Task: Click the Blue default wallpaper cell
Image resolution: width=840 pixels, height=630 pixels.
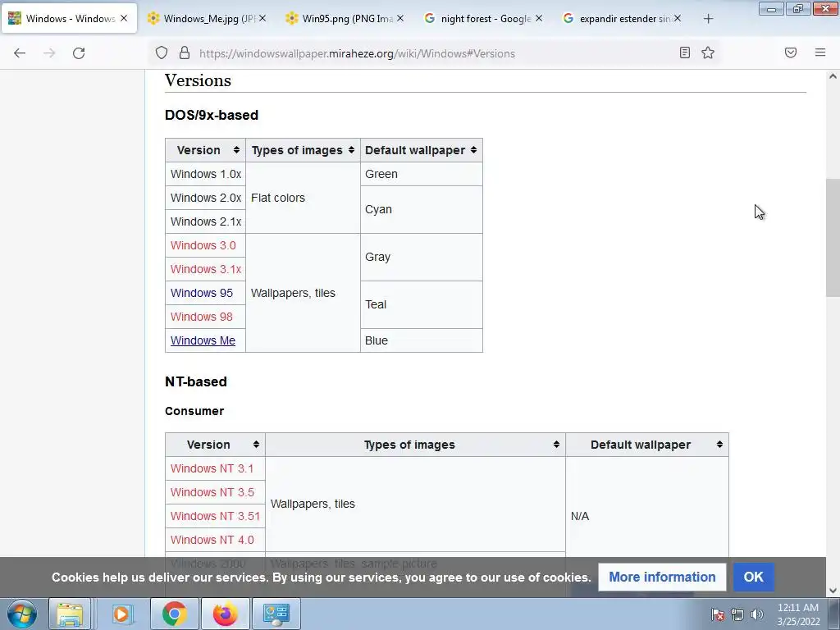Action: pos(421,340)
